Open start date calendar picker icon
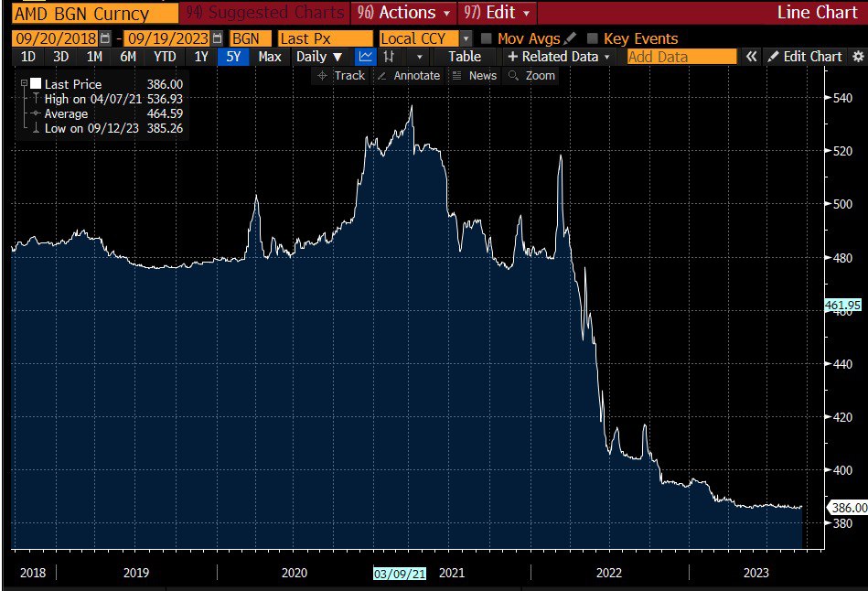Screen dimensions: 868x591 [x=105, y=38]
